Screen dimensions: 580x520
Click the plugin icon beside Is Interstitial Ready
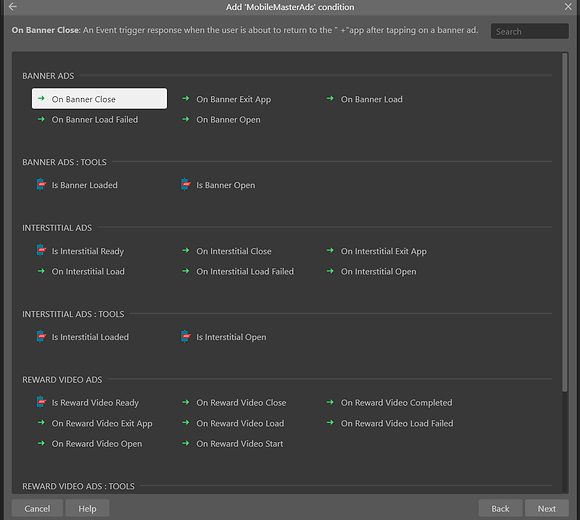[41, 250]
